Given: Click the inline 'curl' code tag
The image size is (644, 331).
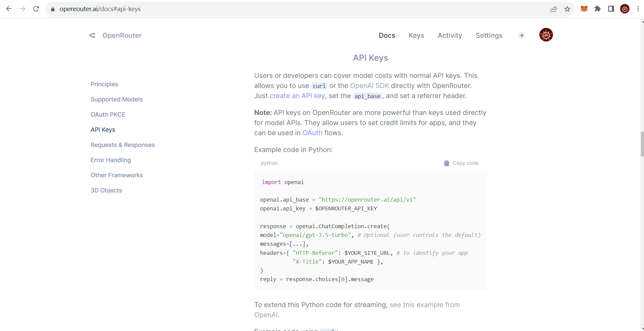Looking at the screenshot, I should pyautogui.click(x=319, y=86).
